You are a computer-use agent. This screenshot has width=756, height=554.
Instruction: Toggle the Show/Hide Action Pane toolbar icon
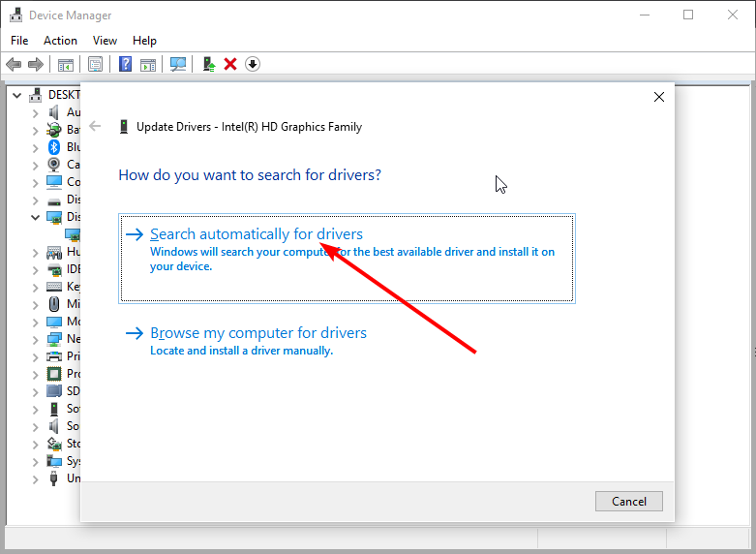click(148, 64)
